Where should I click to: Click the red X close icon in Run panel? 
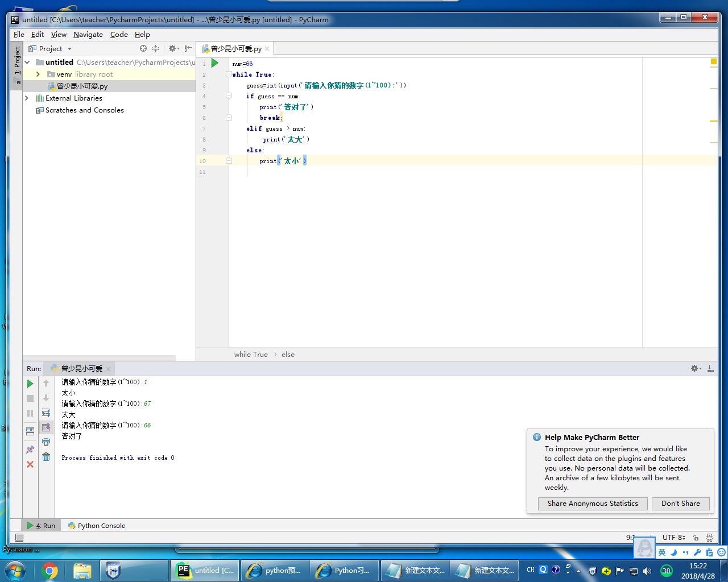coord(30,464)
